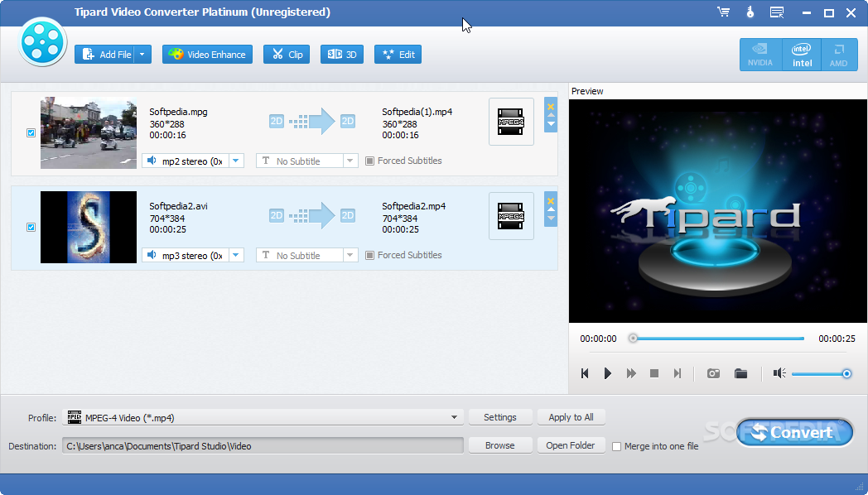Select NVIDIA acceleration option
Image resolution: width=868 pixels, height=495 pixels.
[760, 55]
